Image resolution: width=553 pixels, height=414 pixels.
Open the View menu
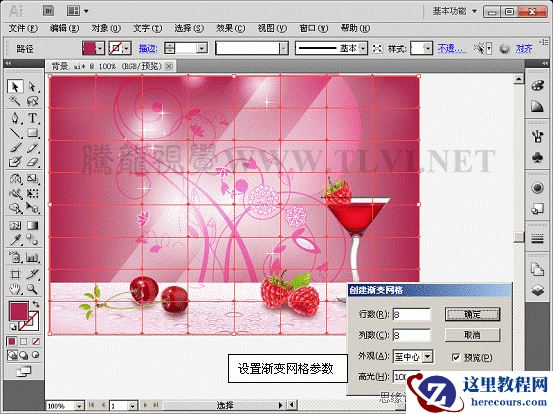(x=272, y=28)
